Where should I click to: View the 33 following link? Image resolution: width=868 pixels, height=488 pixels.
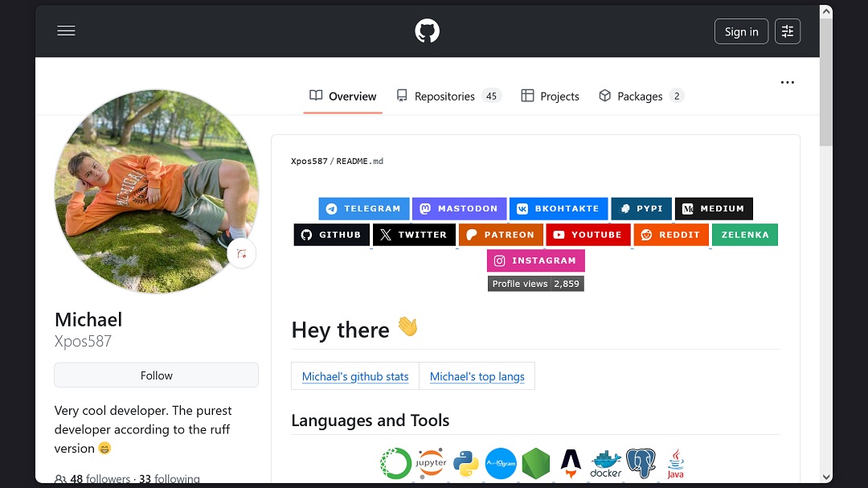(x=170, y=478)
